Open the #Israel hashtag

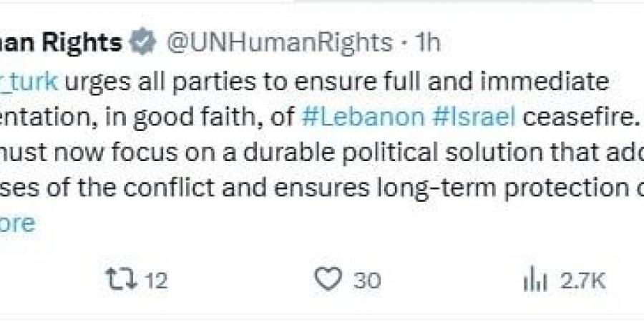point(474,117)
